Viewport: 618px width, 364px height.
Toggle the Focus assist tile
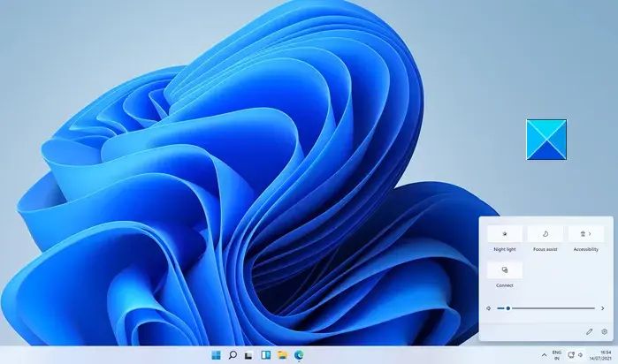coord(545,234)
